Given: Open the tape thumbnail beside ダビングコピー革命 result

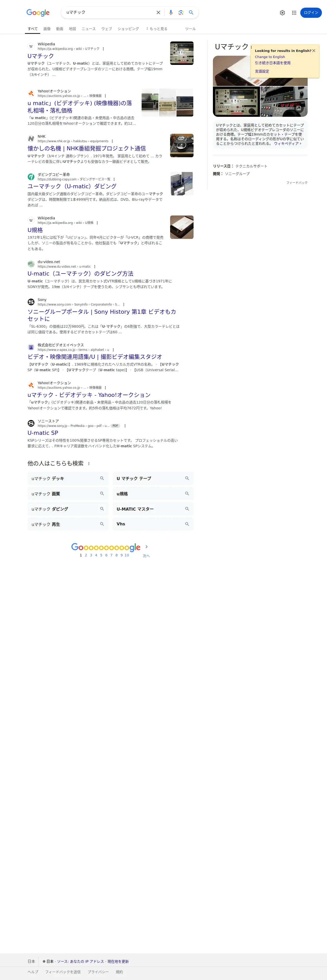Looking at the screenshot, I should (x=182, y=183).
